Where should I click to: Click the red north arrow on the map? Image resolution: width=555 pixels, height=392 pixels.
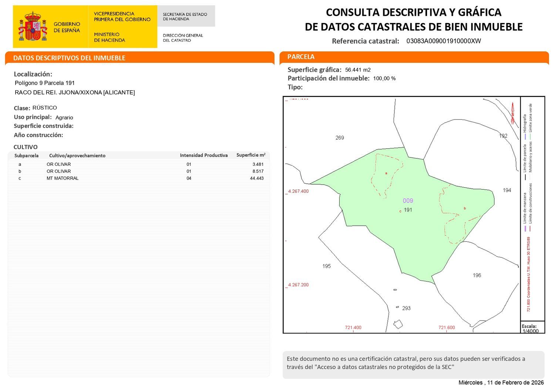click(512, 113)
